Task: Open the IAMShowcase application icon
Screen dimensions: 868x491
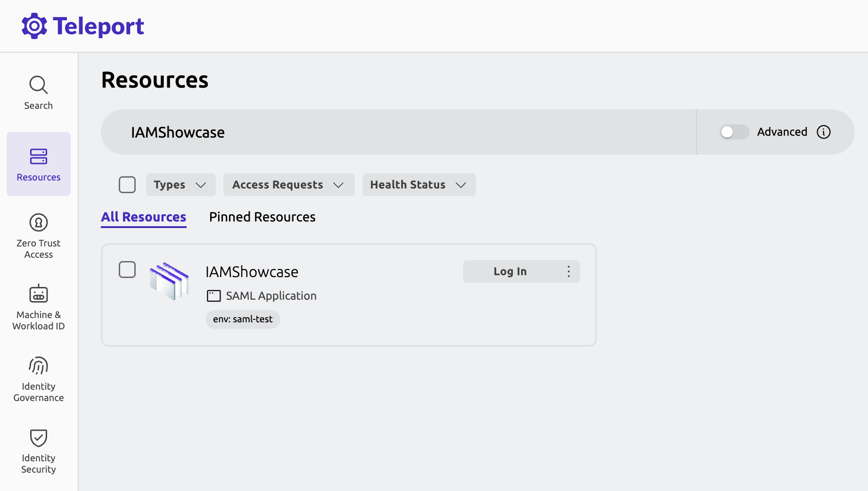Action: pos(169,281)
